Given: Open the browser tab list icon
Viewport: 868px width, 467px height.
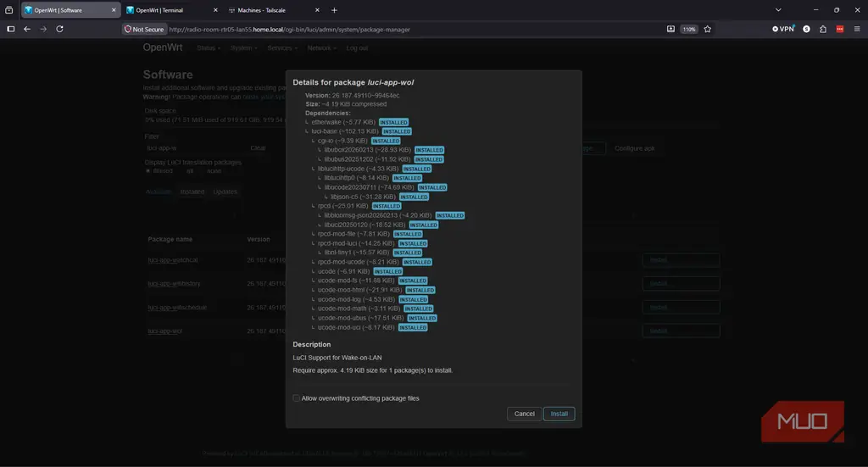Looking at the screenshot, I should click(8, 10).
